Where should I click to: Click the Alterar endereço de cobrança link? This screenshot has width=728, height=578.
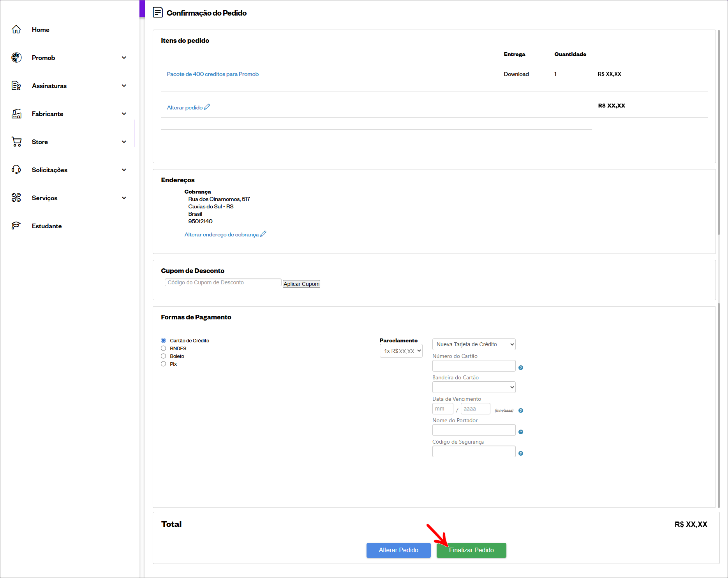click(x=222, y=234)
